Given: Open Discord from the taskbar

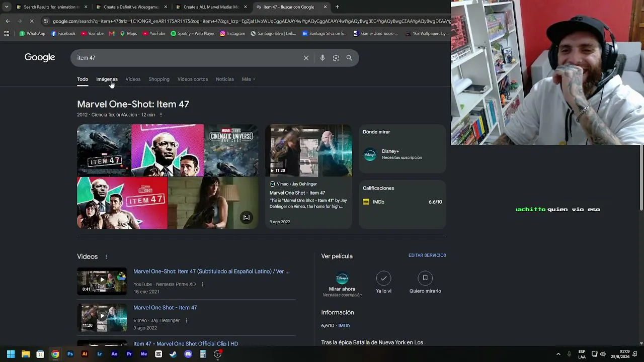Looking at the screenshot, I should [188, 354].
